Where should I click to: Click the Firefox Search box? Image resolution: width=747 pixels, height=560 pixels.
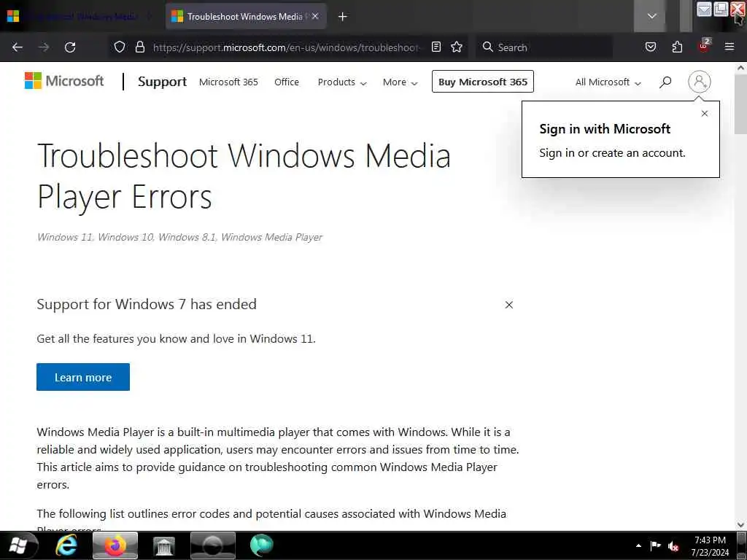coord(543,47)
